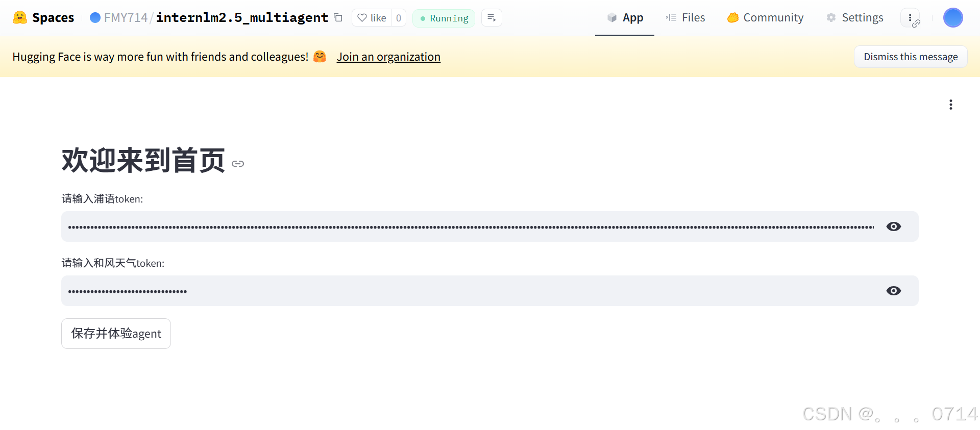Open the logs icon next to Running
Screen dimensions: 980x430
click(492, 18)
